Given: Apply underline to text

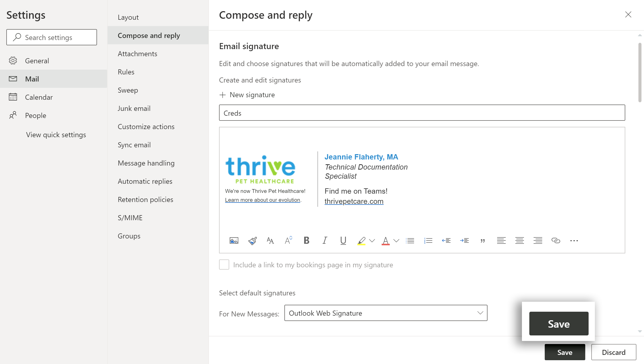Looking at the screenshot, I should click(x=343, y=240).
